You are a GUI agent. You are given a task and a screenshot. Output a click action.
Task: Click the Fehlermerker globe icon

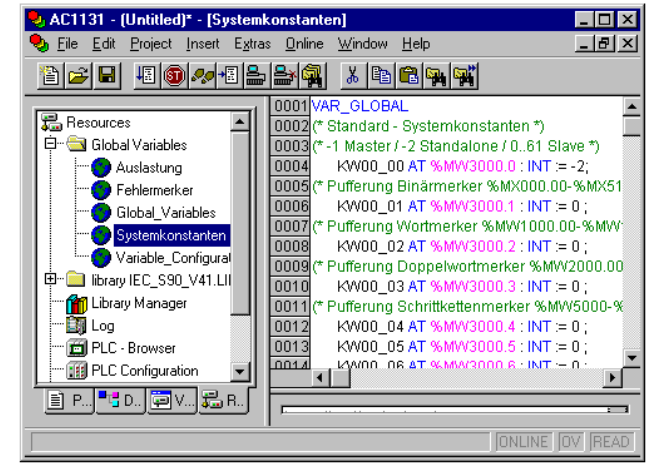coord(101,190)
